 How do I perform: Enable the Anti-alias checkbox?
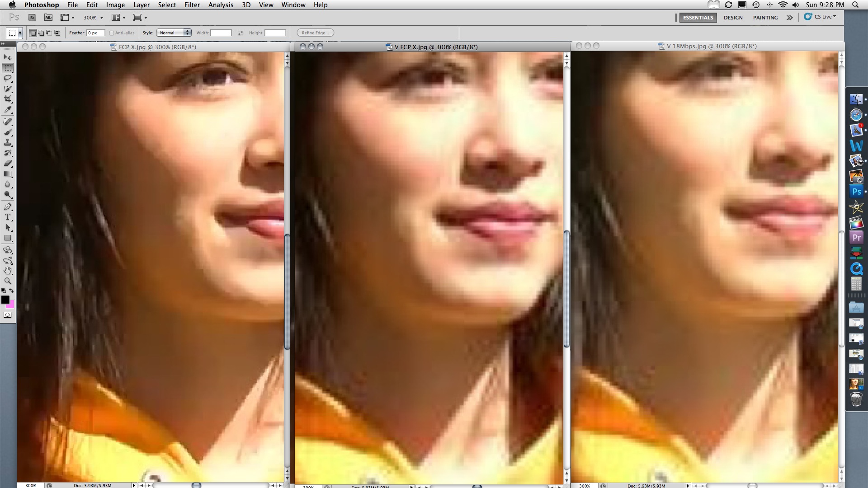[112, 33]
